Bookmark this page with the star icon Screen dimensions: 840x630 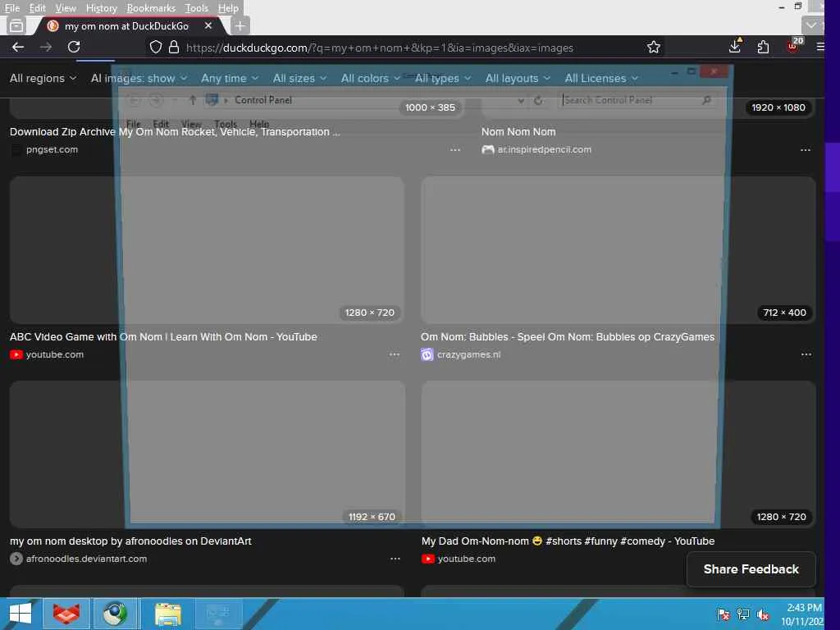pyautogui.click(x=653, y=47)
